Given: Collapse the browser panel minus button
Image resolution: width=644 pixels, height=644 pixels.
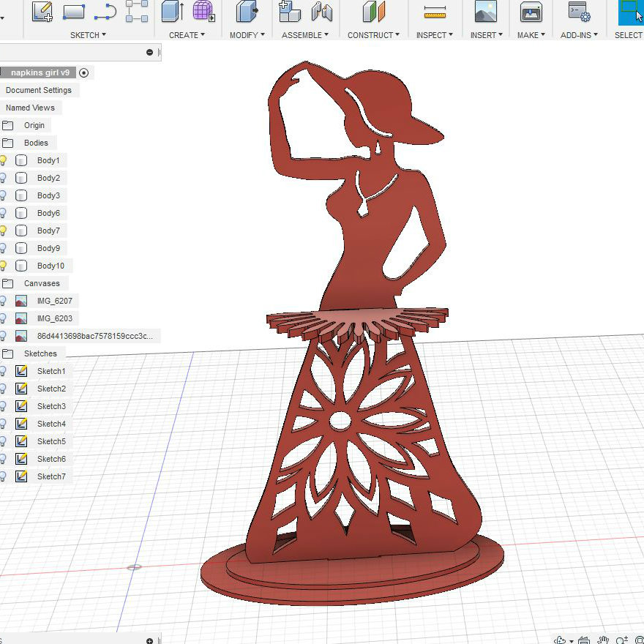Looking at the screenshot, I should (x=149, y=52).
